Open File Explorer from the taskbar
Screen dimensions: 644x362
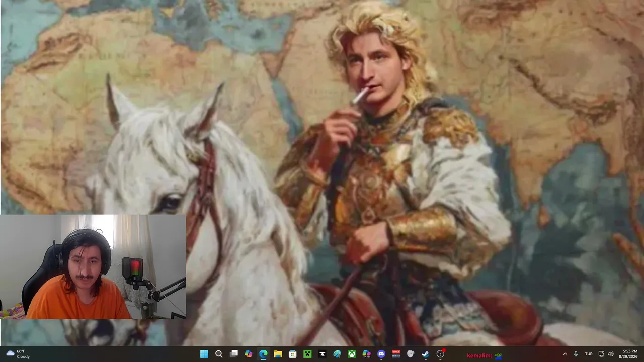[x=278, y=354]
